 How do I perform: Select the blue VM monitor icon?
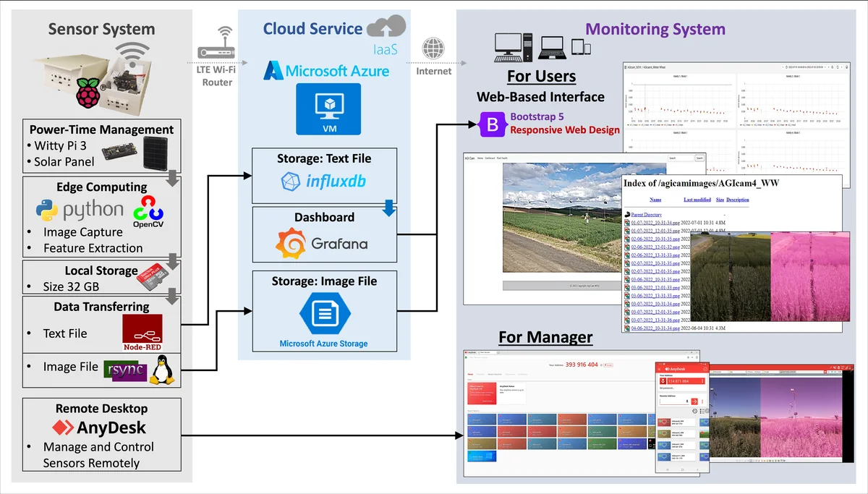coord(328,108)
